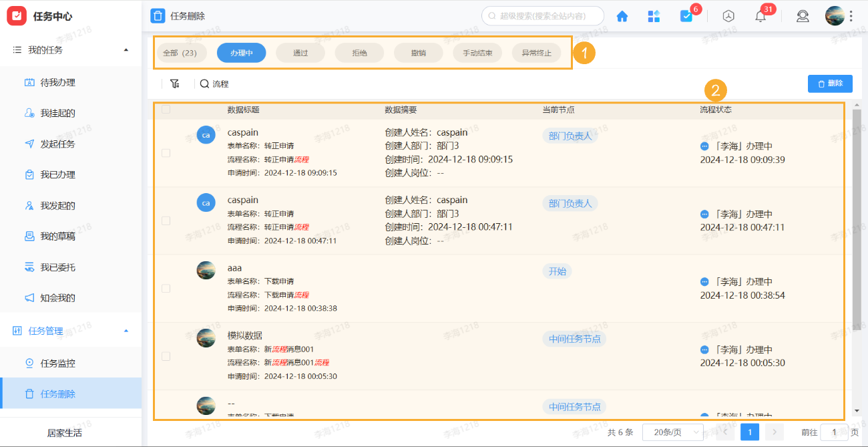Click the user avatar in top right corner
Screen dimensions: 868x447
pyautogui.click(x=835, y=15)
